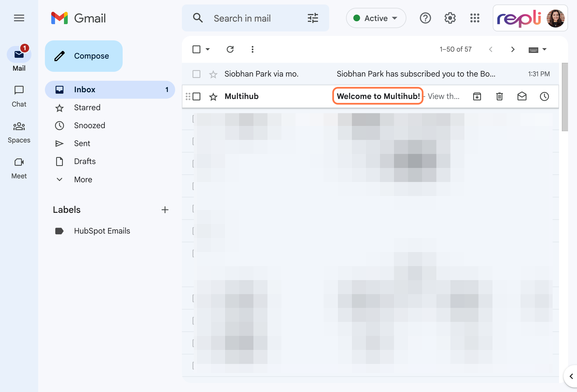Click the 1:31 PM timestamp
Image resolution: width=577 pixels, height=392 pixels.
pyautogui.click(x=539, y=74)
